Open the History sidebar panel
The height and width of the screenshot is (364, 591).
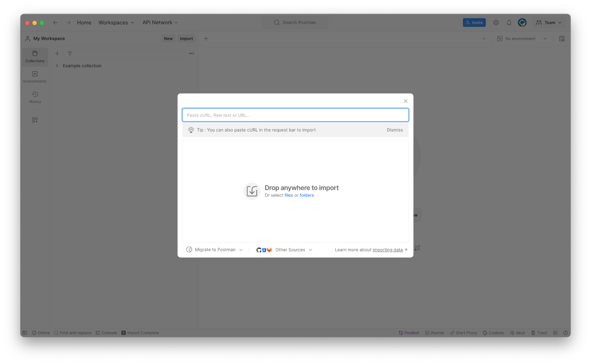coord(35,97)
